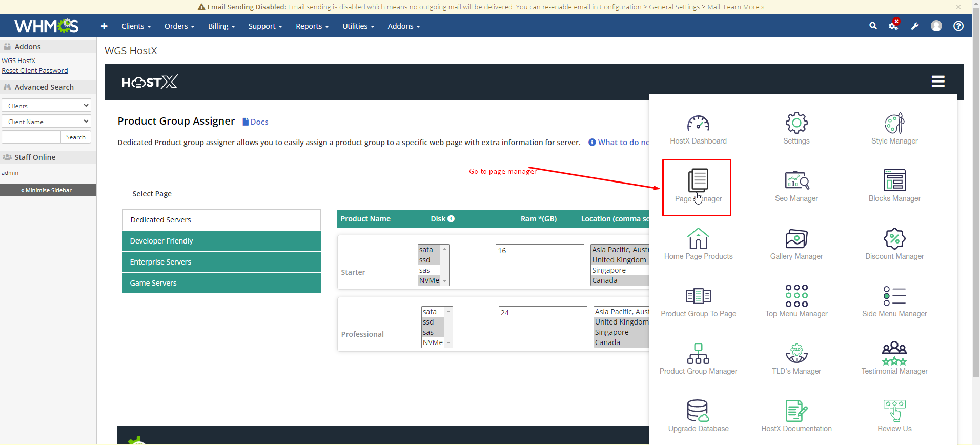Open the Gallery Manager icon
Image resolution: width=980 pixels, height=445 pixels.
[796, 239]
